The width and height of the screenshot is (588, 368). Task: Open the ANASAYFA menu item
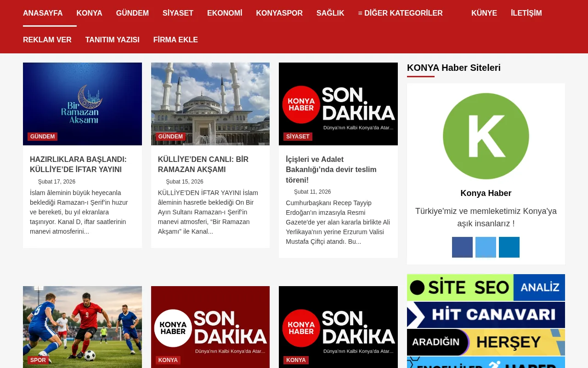(43, 13)
